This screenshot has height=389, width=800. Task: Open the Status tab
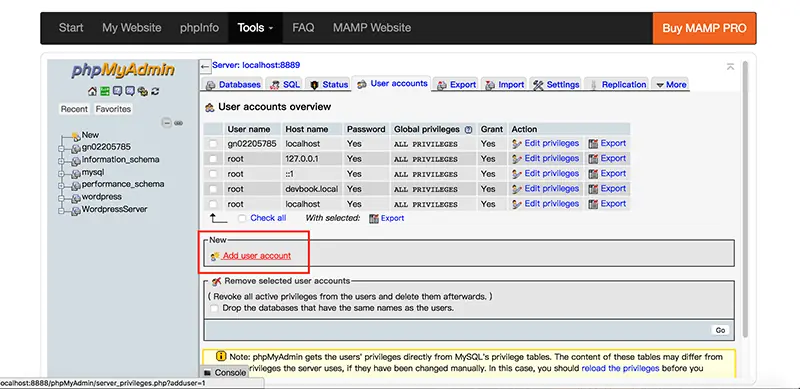click(329, 85)
